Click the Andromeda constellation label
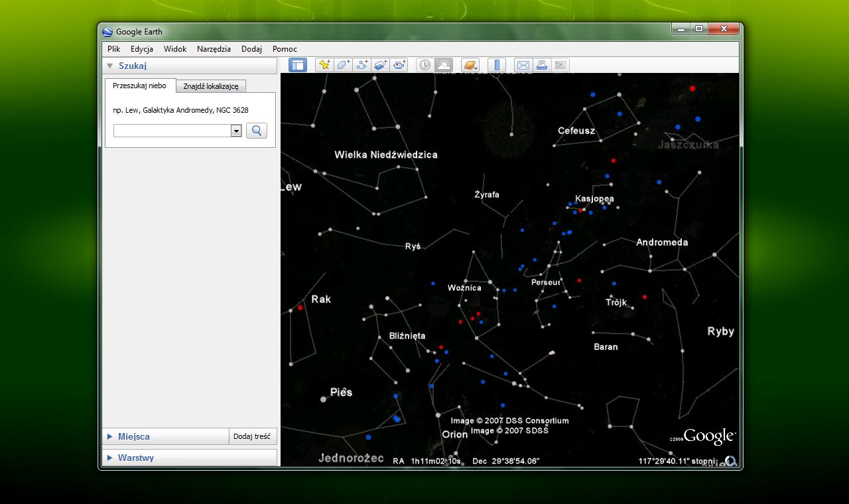 662,242
